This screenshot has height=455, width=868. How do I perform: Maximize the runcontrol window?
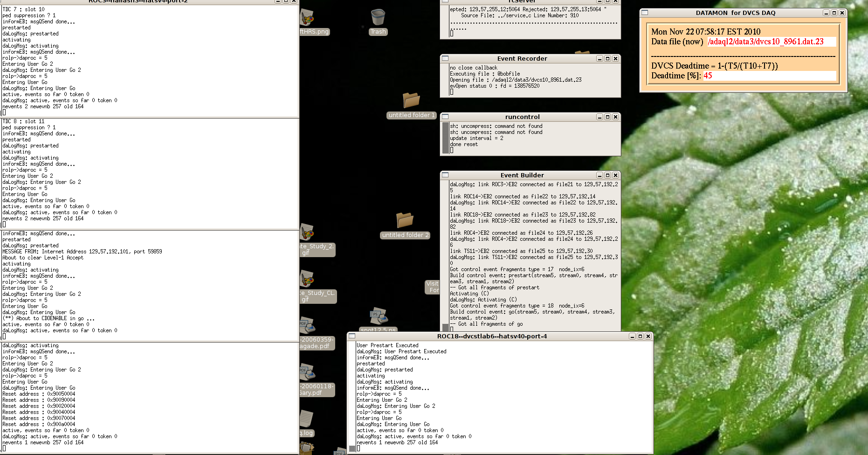click(607, 117)
